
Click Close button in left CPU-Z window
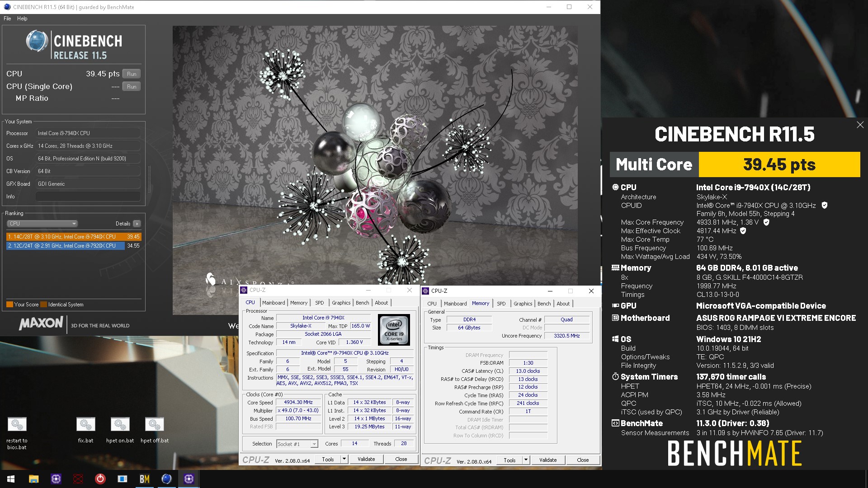(401, 459)
